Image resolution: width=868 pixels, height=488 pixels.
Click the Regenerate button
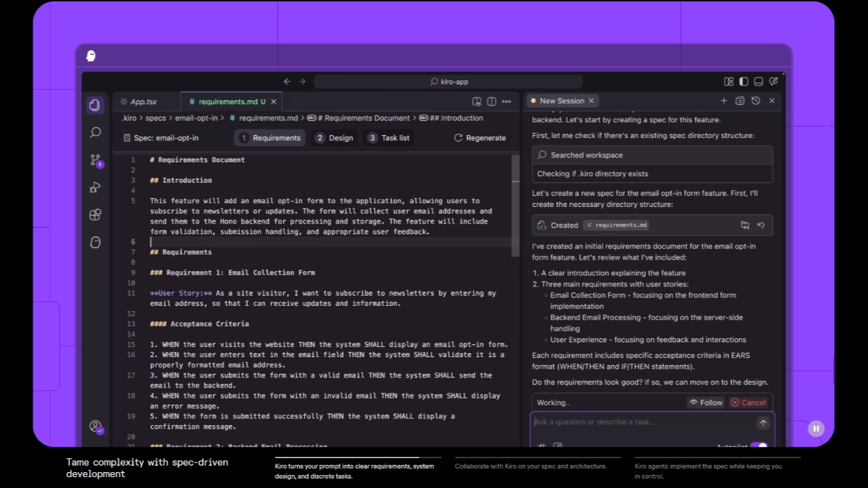[480, 138]
